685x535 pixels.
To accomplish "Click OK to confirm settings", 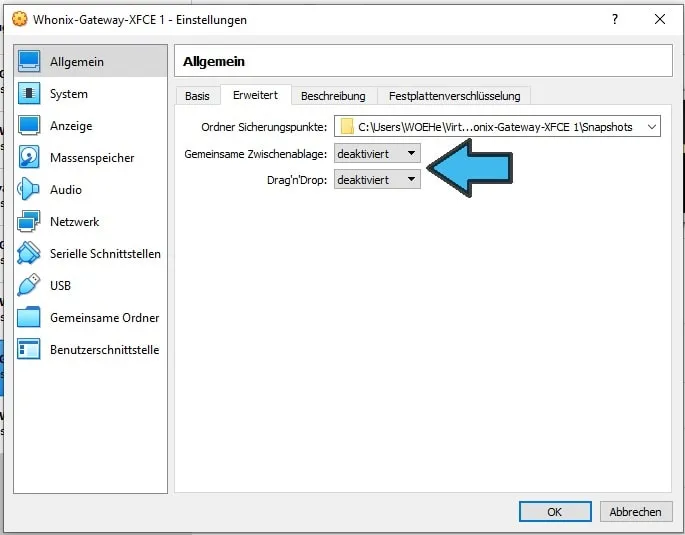I will click(x=555, y=511).
